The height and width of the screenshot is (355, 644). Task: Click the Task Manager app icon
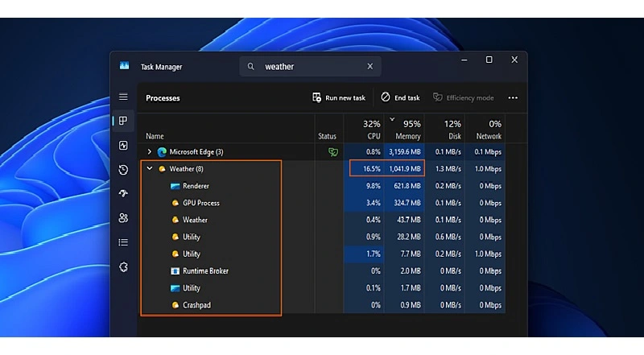124,66
